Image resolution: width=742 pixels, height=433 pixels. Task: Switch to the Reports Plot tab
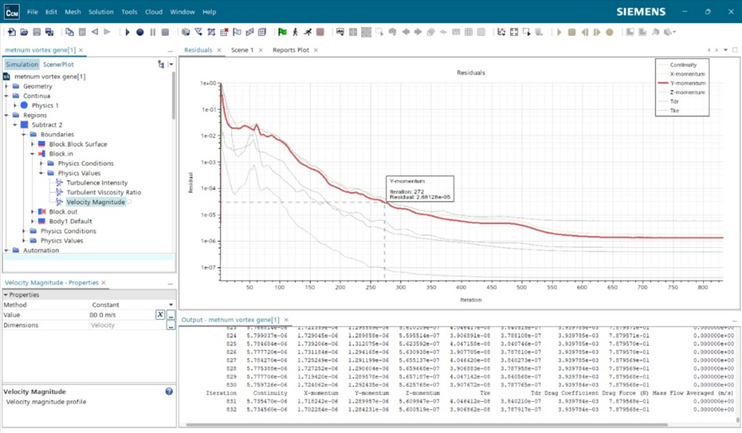[x=291, y=50]
